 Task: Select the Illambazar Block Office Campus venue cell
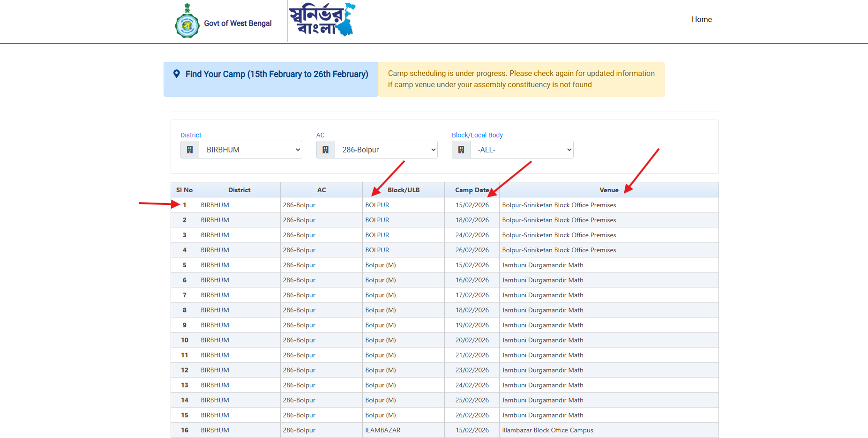(x=547, y=430)
